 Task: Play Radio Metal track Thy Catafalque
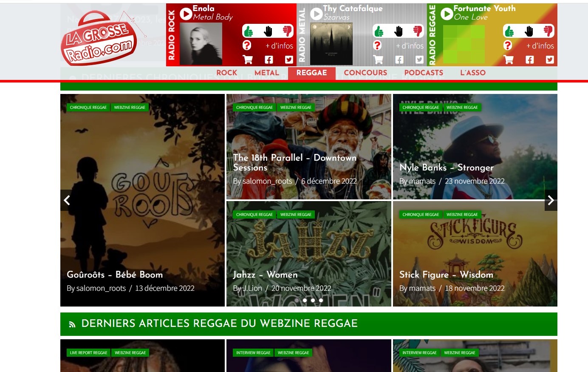(316, 14)
